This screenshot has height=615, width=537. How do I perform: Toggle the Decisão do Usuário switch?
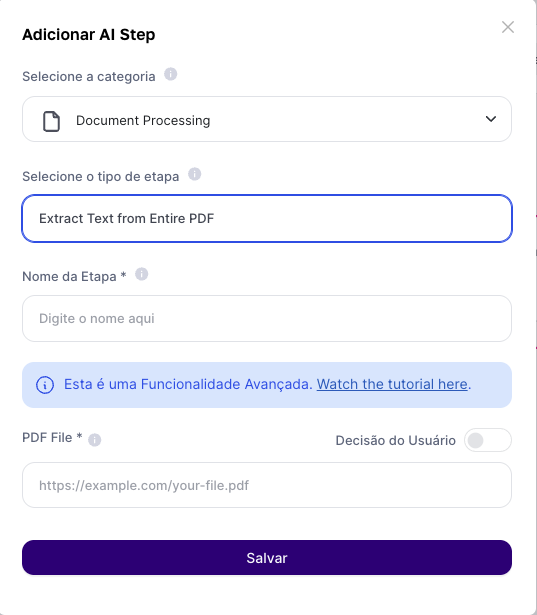click(x=488, y=440)
